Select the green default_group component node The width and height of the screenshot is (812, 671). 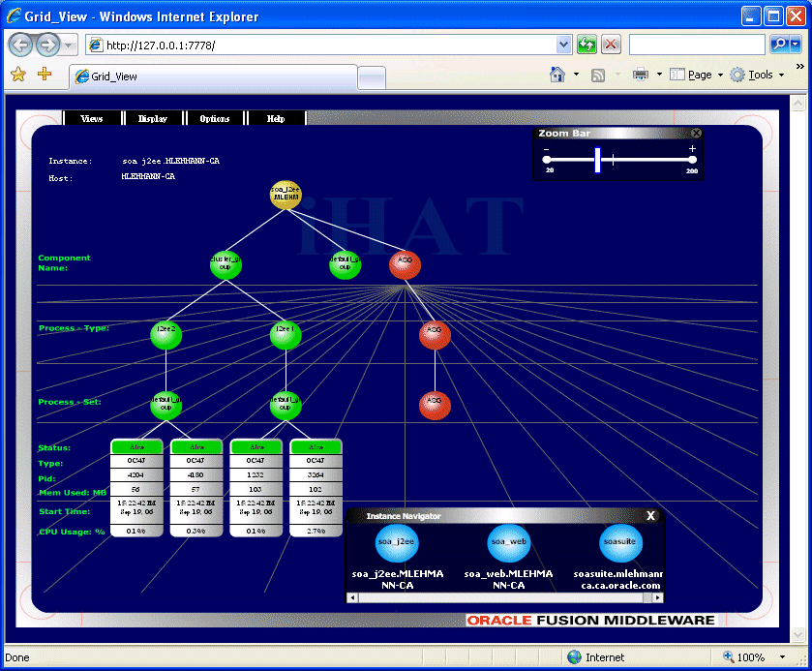(x=345, y=264)
